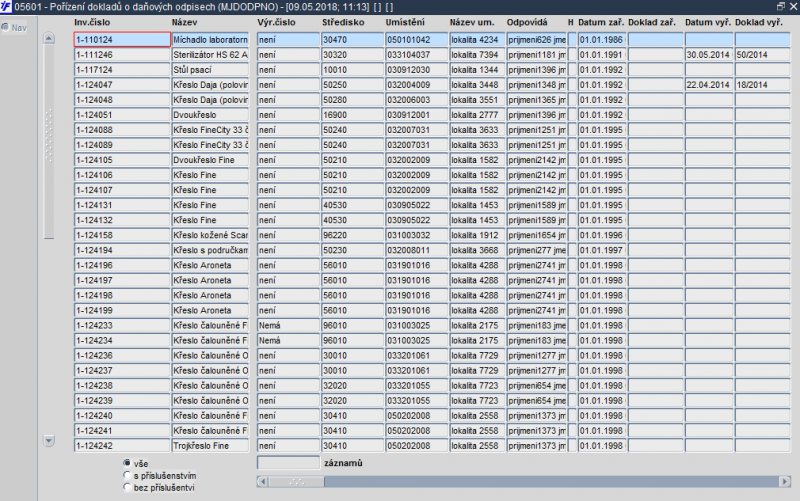This screenshot has height=501, width=800.
Task: Click 'lokalita 7394' cell
Action: coord(477,55)
